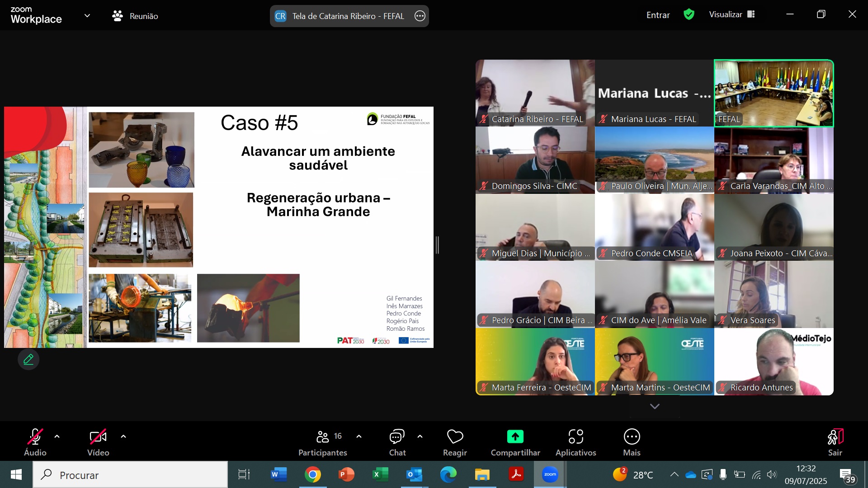Screen dimensions: 868x488
Task: Unmute the Áudio microphone
Action: [x=35, y=437]
